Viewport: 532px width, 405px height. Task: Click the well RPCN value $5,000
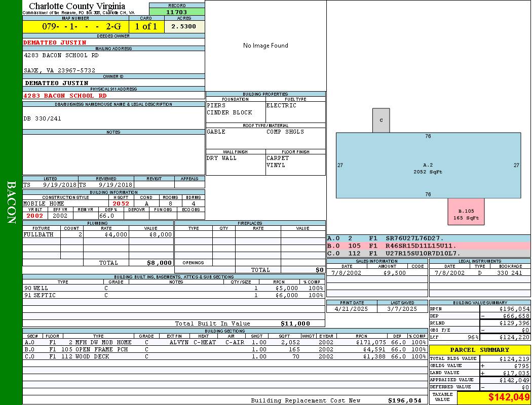point(287,288)
